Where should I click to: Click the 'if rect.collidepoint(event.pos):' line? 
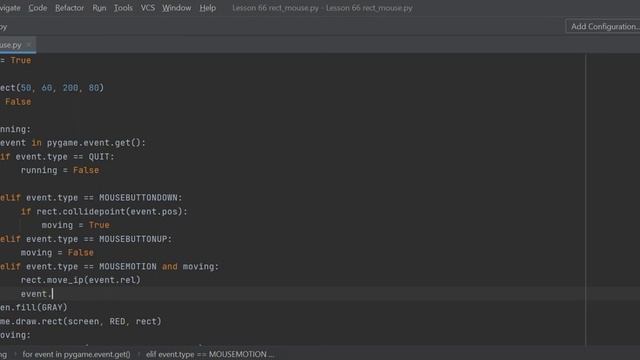click(x=104, y=211)
